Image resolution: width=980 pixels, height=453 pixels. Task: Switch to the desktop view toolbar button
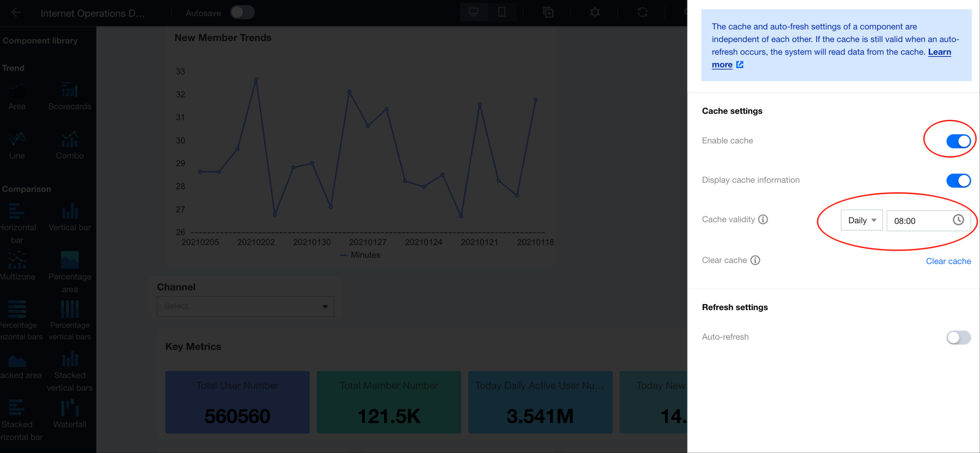pyautogui.click(x=473, y=13)
